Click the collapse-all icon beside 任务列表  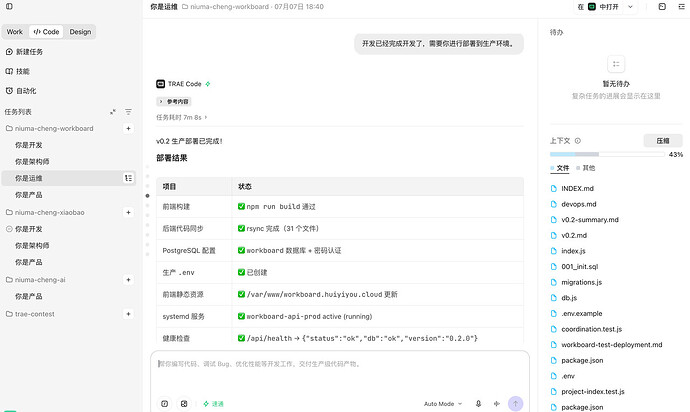[x=113, y=112]
